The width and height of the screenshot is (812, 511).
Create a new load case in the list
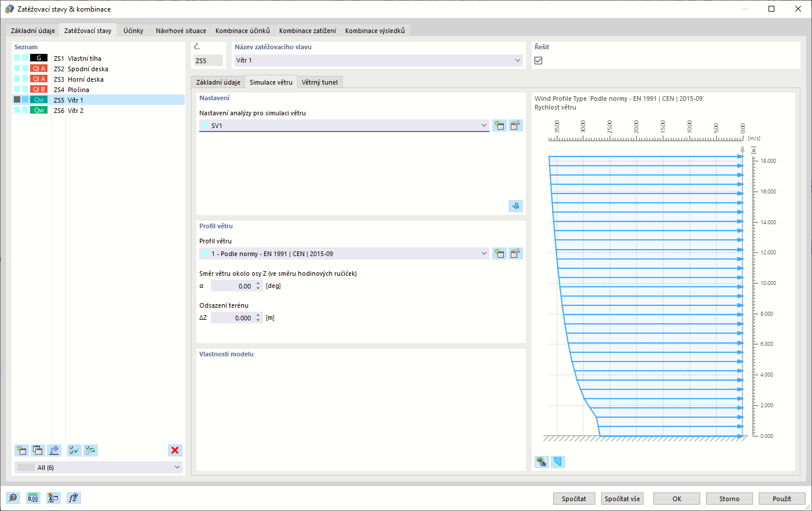21,450
